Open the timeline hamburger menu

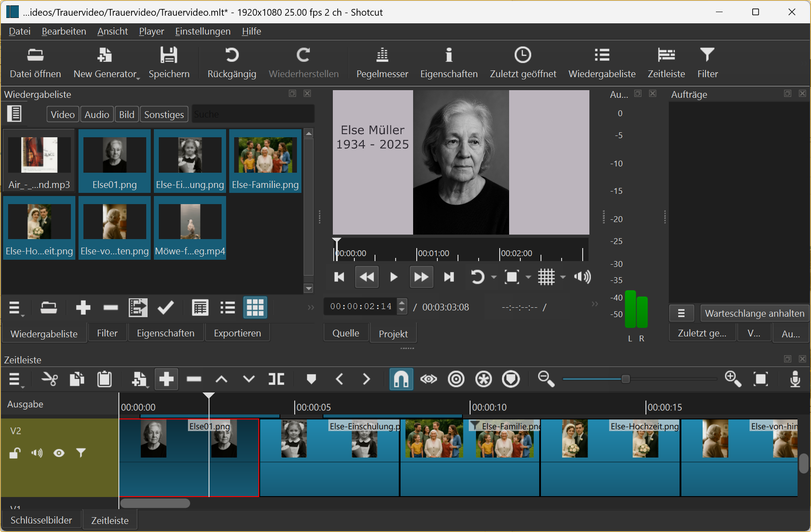click(16, 379)
